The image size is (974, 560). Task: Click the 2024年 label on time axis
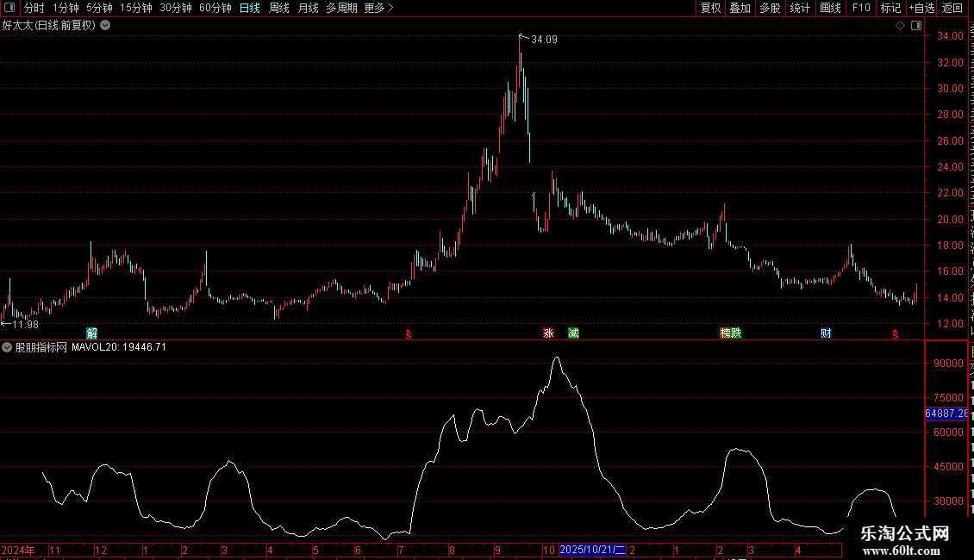pyautogui.click(x=18, y=550)
